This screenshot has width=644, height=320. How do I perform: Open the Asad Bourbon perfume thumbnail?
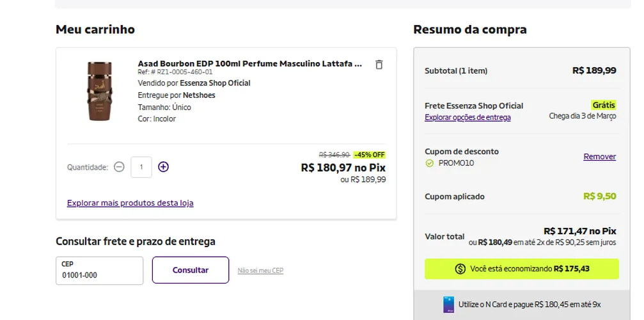click(99, 91)
